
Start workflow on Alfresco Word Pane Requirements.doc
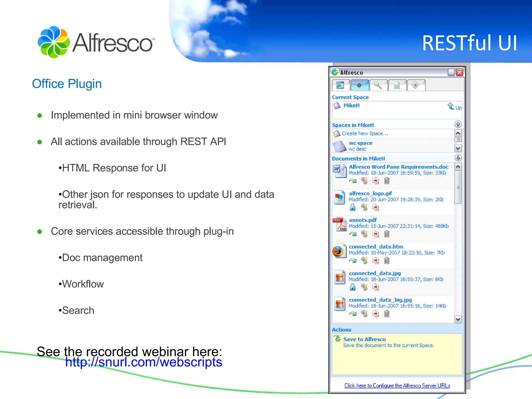pyautogui.click(x=364, y=181)
